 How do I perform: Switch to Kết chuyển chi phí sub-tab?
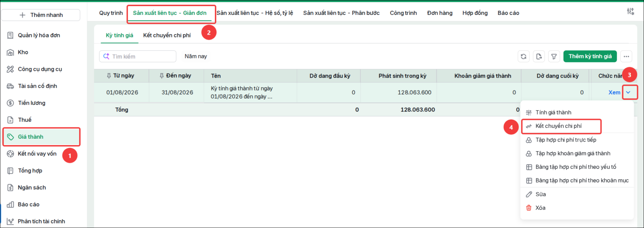(x=167, y=35)
